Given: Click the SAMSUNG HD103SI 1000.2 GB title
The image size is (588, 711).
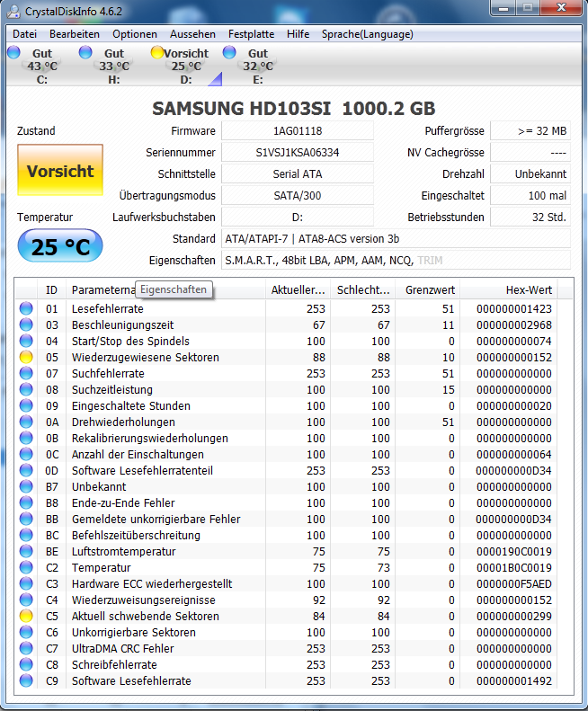Looking at the screenshot, I should pos(293,108).
